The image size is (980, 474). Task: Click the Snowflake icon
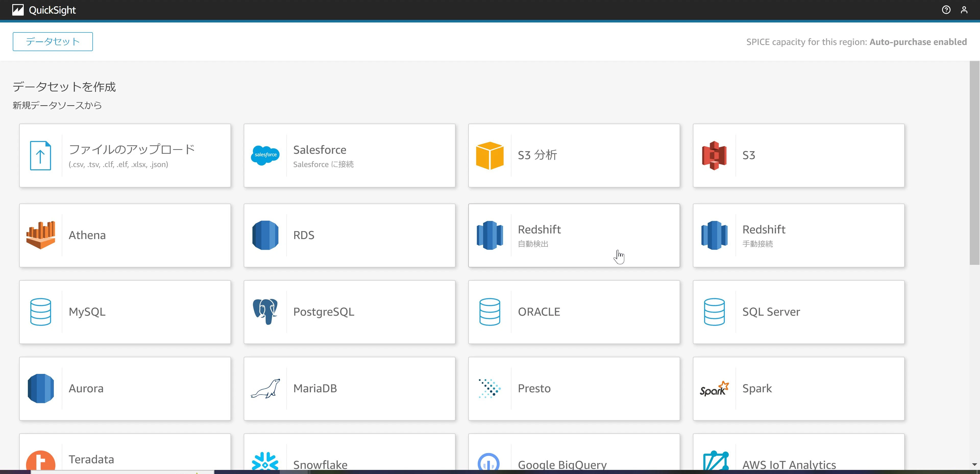tap(265, 461)
